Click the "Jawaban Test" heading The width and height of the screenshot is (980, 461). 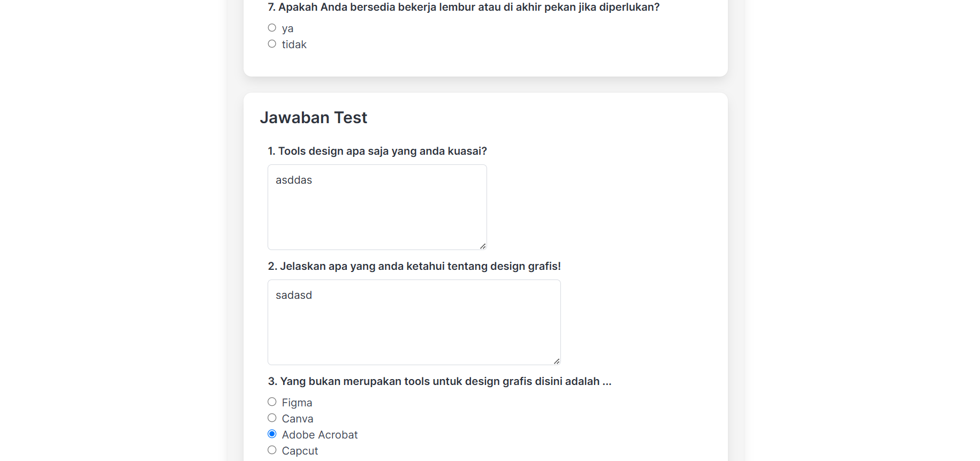point(314,118)
